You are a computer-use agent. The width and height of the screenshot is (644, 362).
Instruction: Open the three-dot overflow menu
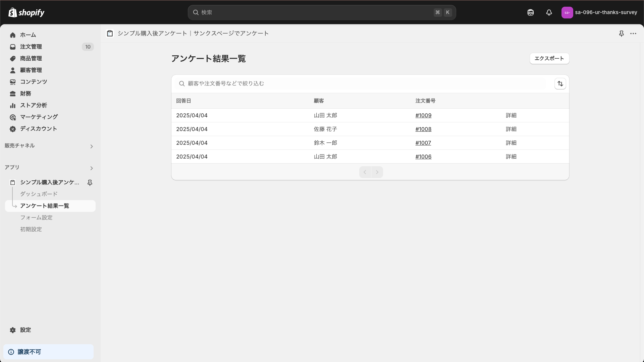click(x=634, y=34)
